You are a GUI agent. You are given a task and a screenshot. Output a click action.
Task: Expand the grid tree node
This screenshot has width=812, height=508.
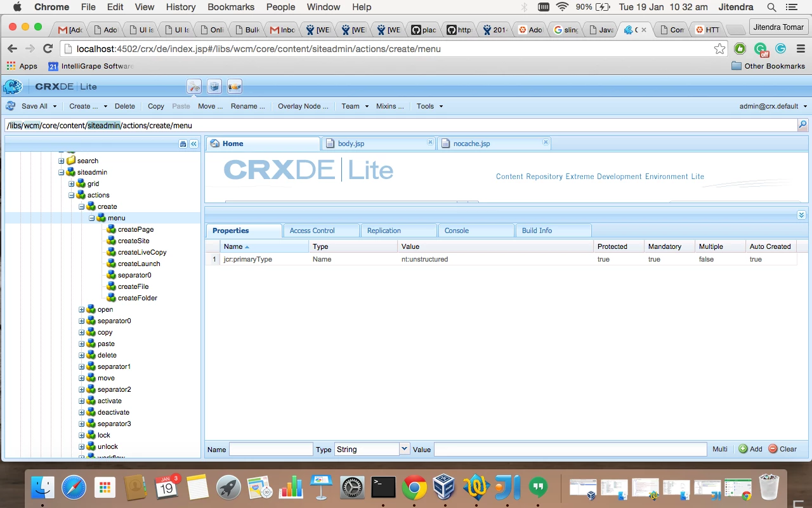click(72, 184)
